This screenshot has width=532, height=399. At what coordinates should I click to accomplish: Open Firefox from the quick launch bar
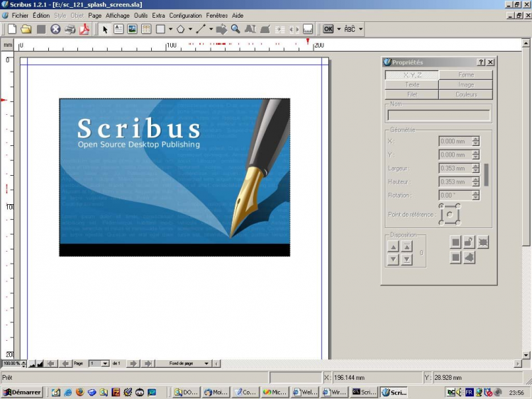(x=79, y=392)
